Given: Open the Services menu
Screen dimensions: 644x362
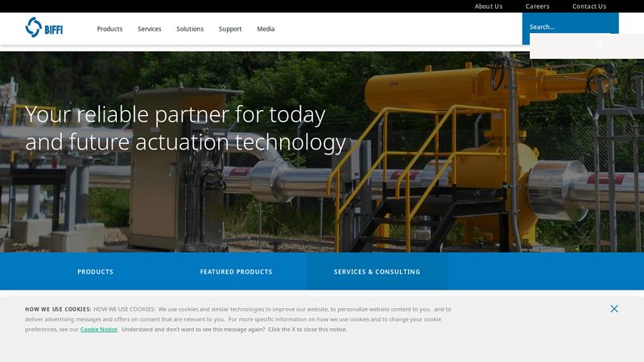Looking at the screenshot, I should coord(149,29).
